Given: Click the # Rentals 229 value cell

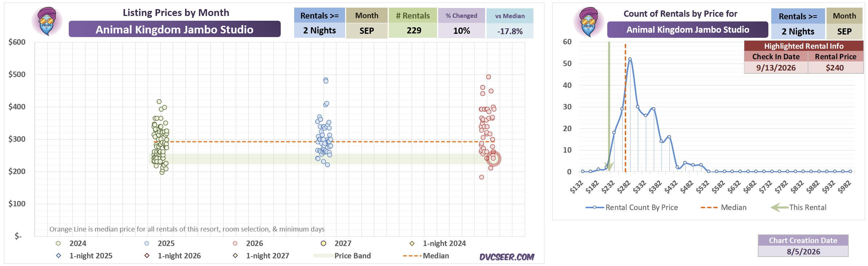Looking at the screenshot, I should (413, 31).
